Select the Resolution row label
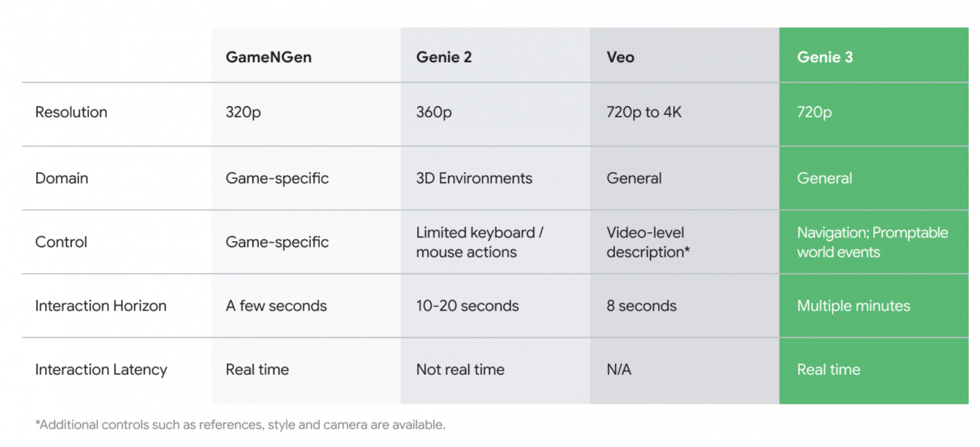 coord(71,112)
